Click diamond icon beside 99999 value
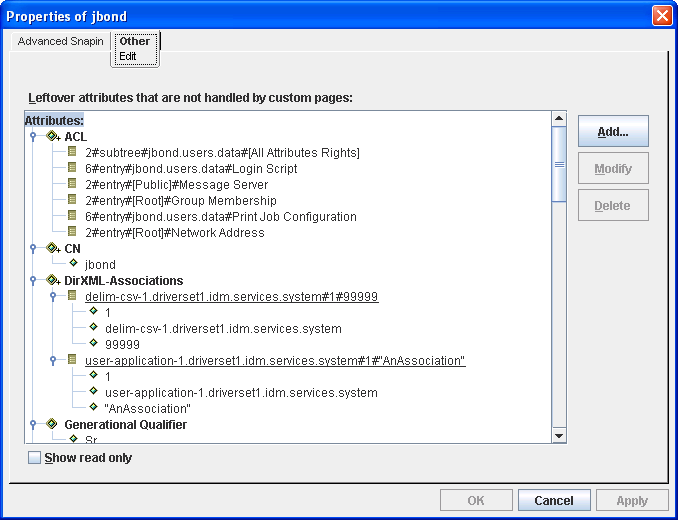678x520 pixels. pyautogui.click(x=93, y=343)
